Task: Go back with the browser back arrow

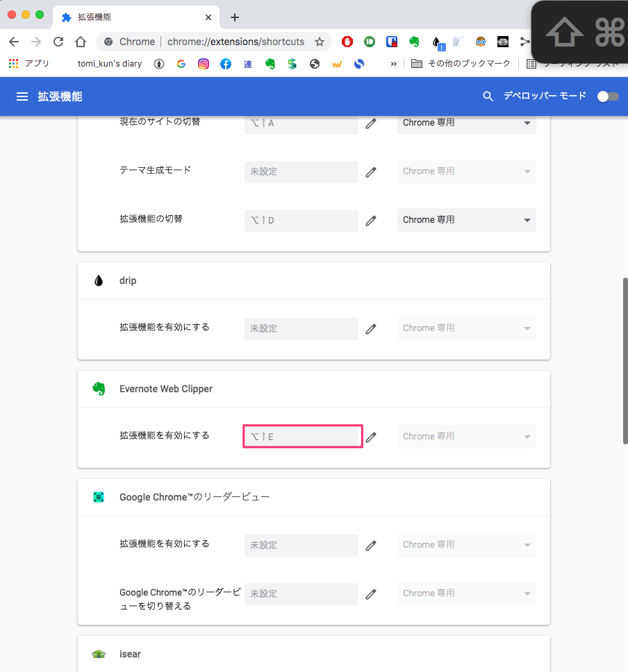Action: coord(14,42)
